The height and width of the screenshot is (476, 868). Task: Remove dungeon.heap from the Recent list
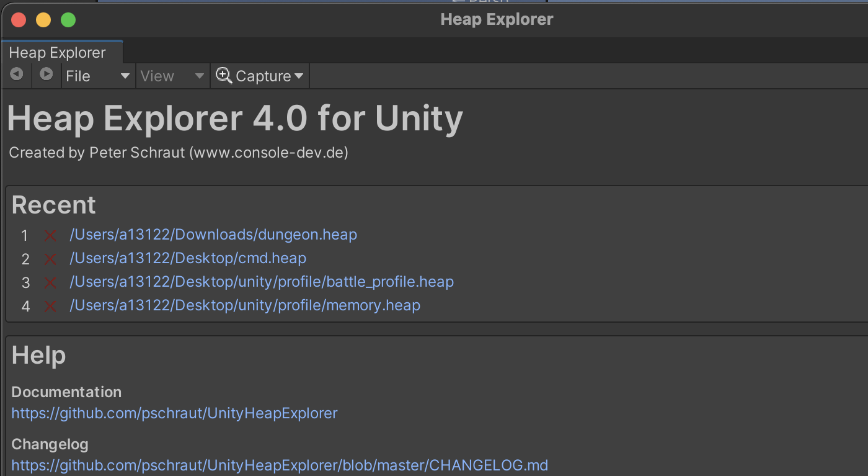(x=50, y=235)
